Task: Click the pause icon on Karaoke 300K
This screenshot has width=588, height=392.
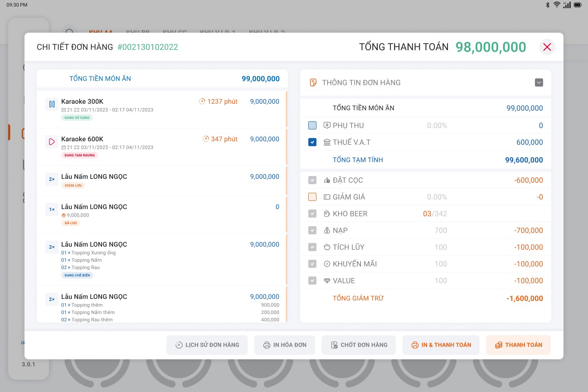Action: tap(52, 104)
